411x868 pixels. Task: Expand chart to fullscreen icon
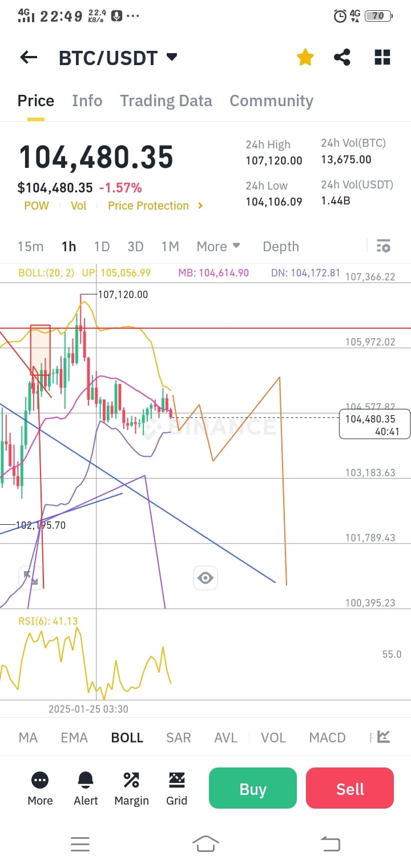pyautogui.click(x=31, y=578)
